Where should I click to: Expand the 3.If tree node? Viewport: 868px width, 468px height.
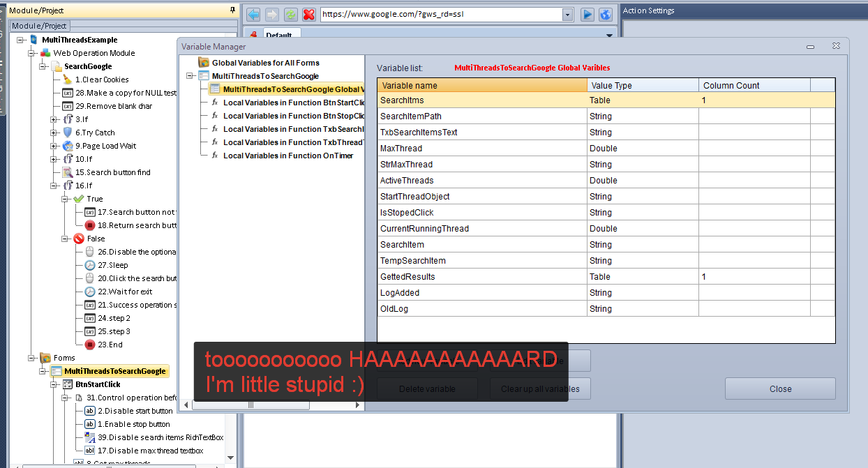(54, 119)
